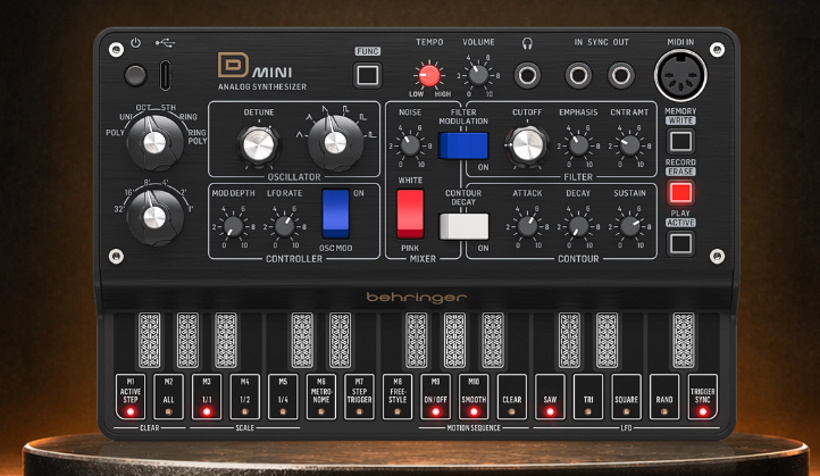
Task: Click the ATTACK knob
Action: click(527, 226)
